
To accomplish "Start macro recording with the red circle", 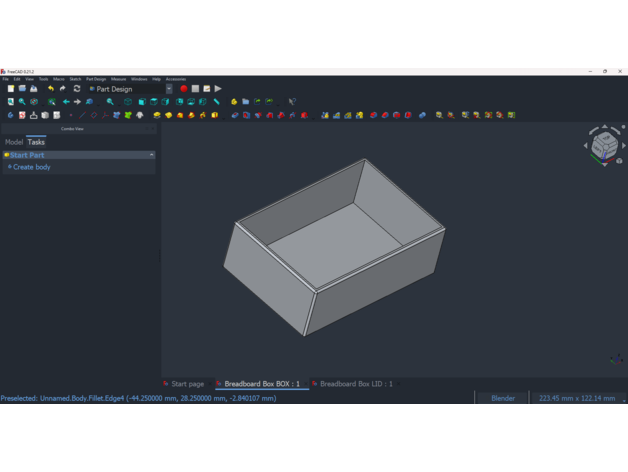I will (x=184, y=89).
